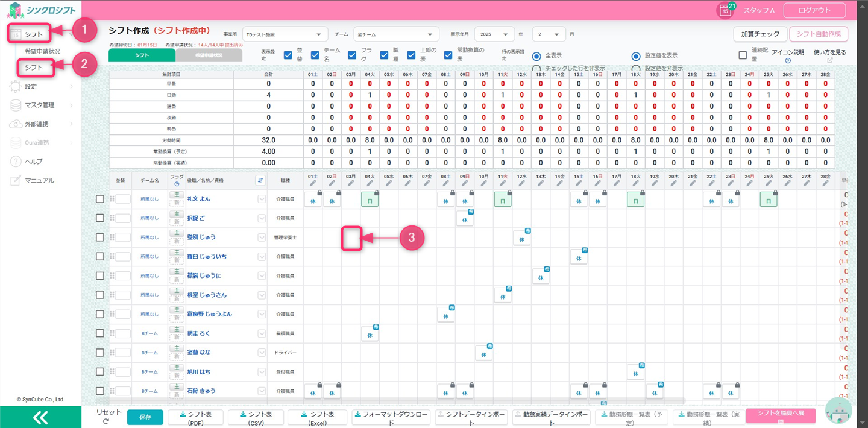The image size is (868, 428).
Task: Collapse the sidebar with double-chevron icon
Action: click(x=40, y=417)
